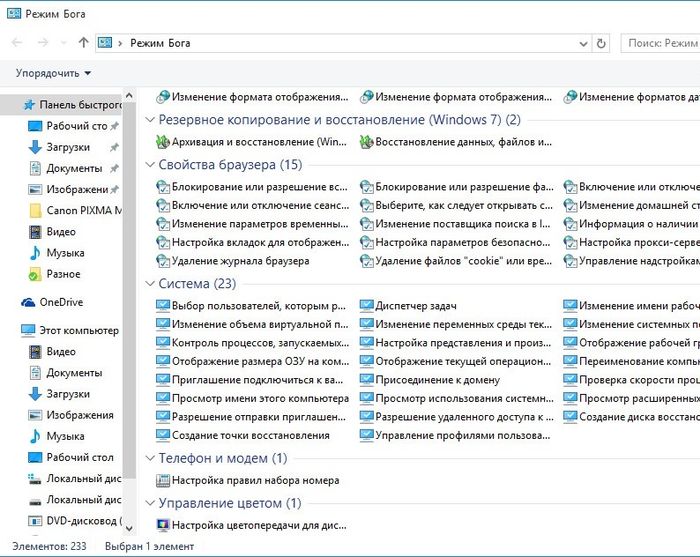Screen dimensions: 700x557
Task: Open the DVD-дисковод drive in sidebar
Action: [82, 520]
